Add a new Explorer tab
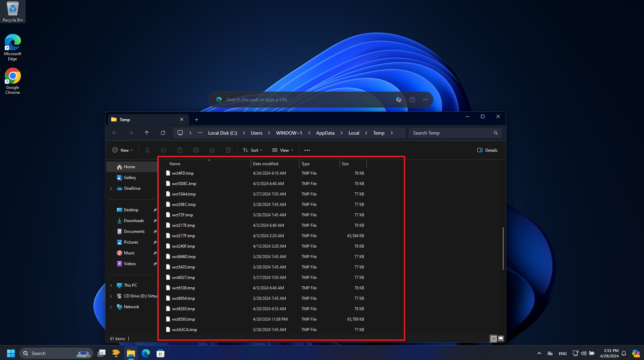Image resolution: width=644 pixels, height=360 pixels. click(x=197, y=119)
